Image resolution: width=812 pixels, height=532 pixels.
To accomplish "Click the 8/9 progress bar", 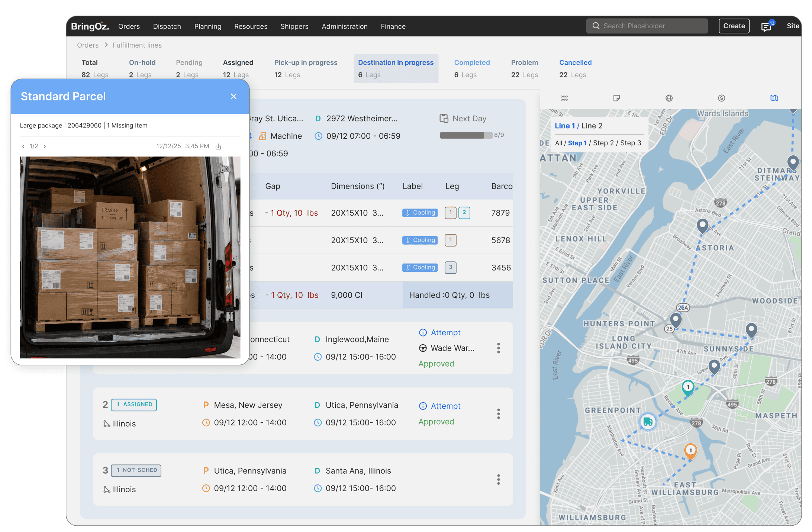I will [466, 135].
